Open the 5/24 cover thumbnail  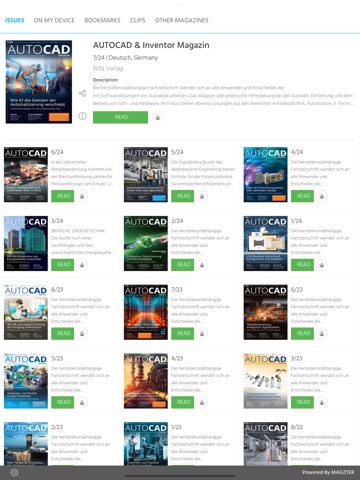point(146,175)
